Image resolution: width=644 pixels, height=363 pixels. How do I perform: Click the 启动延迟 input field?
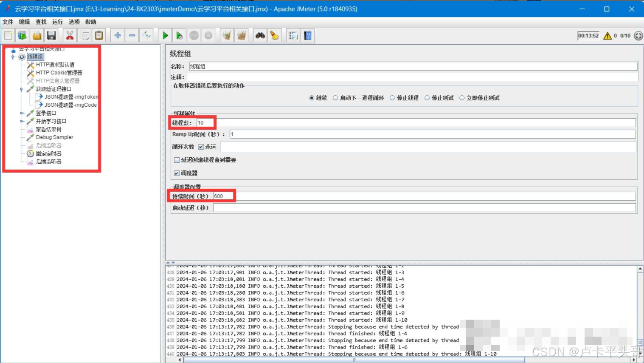[x=425, y=208]
